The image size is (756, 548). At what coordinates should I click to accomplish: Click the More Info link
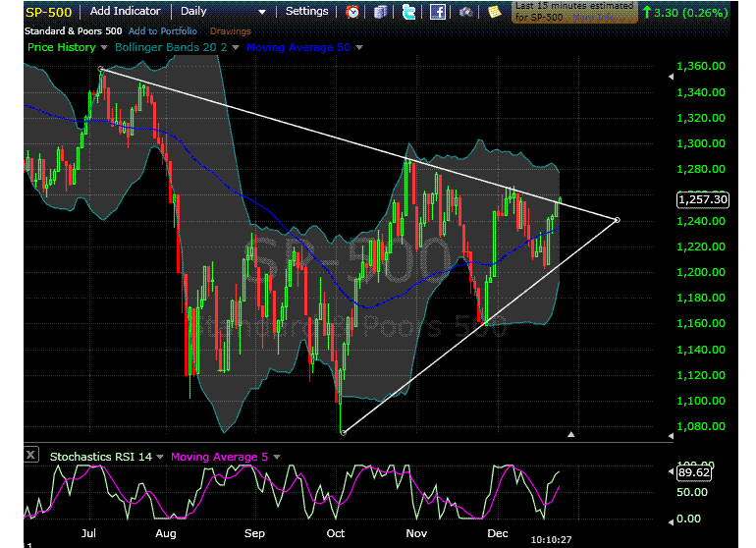pos(598,18)
